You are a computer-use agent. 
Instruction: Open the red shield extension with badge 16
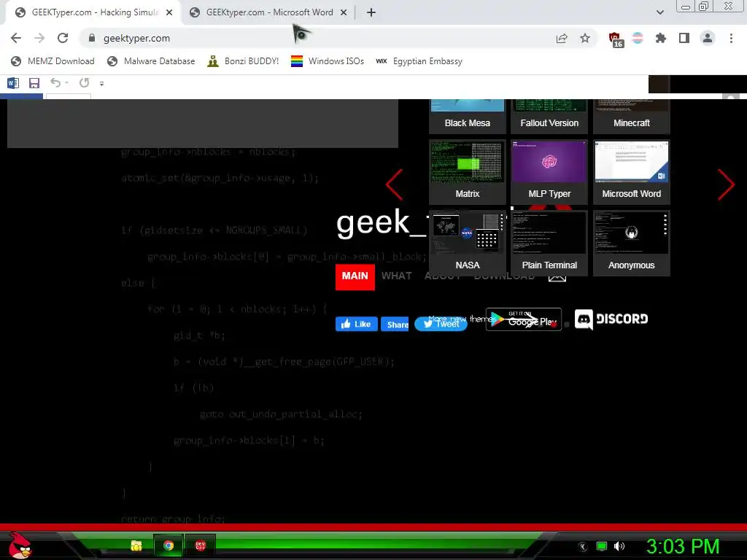pos(616,39)
